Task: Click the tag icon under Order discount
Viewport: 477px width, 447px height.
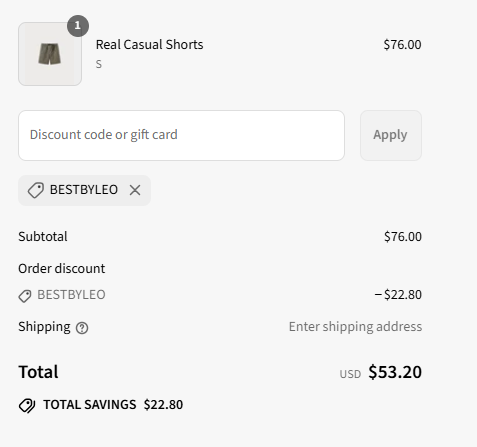Action: pos(25,296)
